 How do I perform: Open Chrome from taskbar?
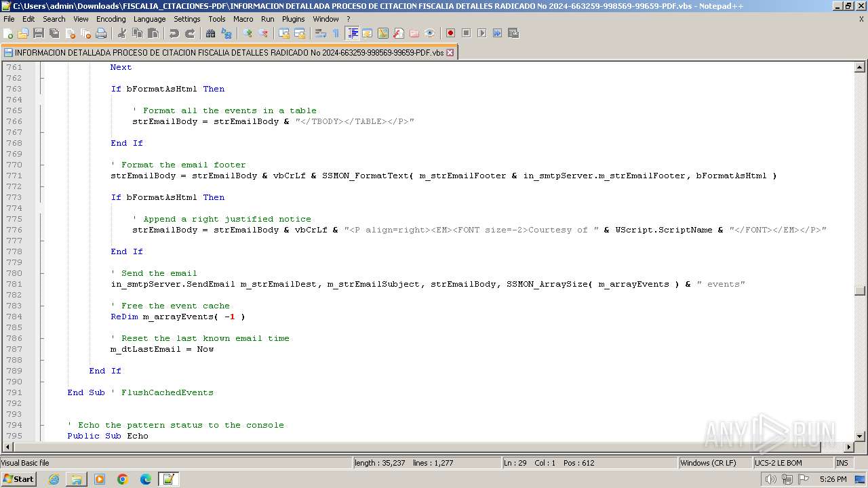point(123,479)
